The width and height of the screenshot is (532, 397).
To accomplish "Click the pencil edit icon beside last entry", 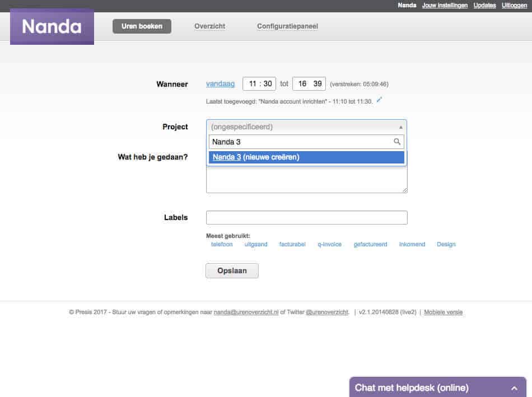I will (379, 100).
